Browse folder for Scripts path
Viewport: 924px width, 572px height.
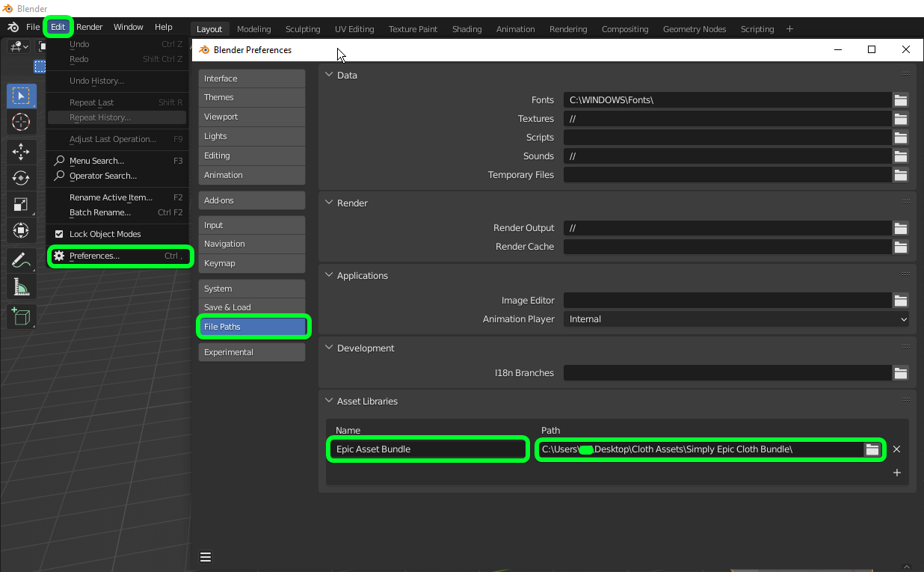[900, 137]
